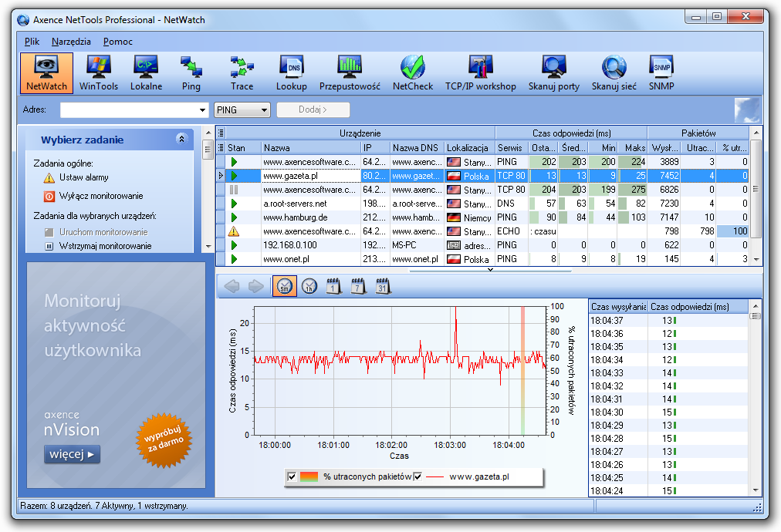The image size is (781, 532).
Task: Select the www.onet.pl device name
Action: [286, 259]
